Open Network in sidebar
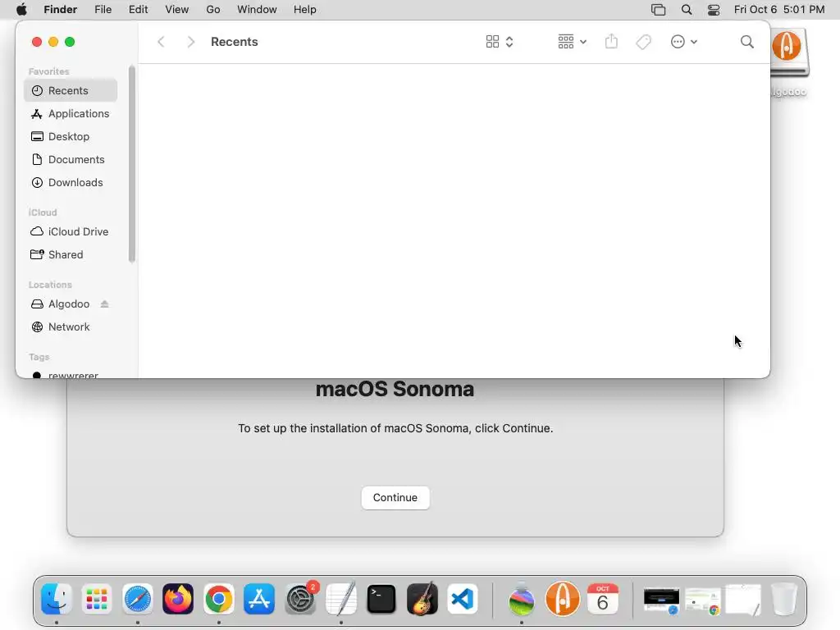 (x=71, y=326)
